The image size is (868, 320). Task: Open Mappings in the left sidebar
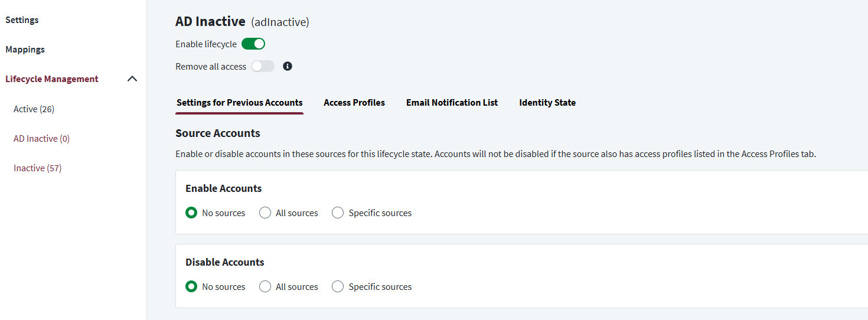click(25, 50)
